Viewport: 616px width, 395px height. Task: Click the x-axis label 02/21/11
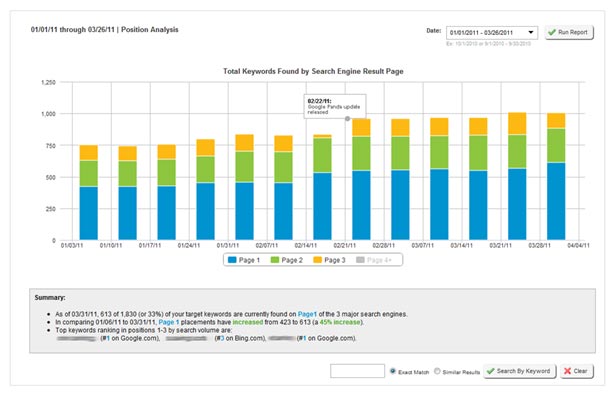pos(345,245)
